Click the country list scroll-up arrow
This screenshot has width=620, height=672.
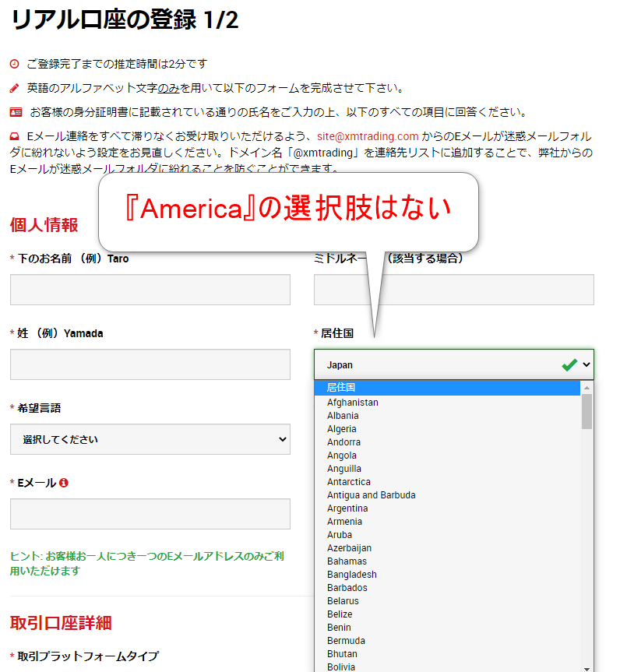pyautogui.click(x=587, y=388)
